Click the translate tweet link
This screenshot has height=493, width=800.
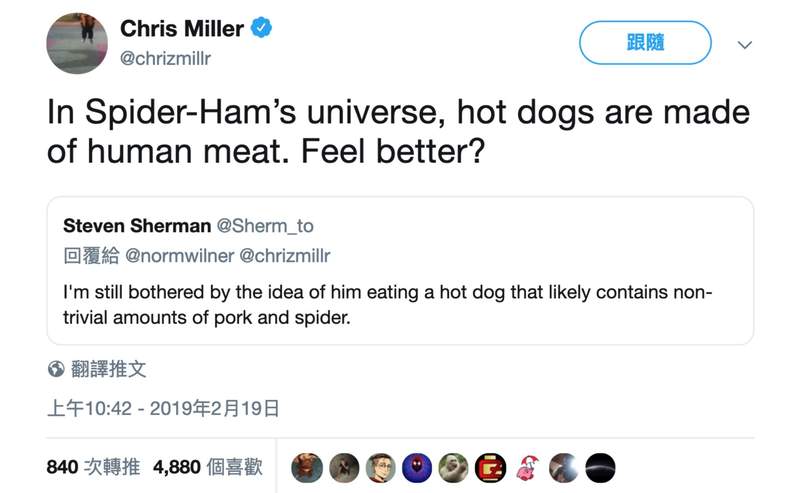pyautogui.click(x=108, y=370)
